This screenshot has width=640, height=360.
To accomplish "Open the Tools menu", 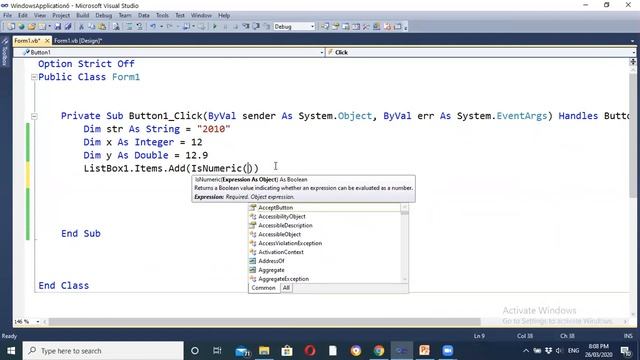I will (162, 16).
